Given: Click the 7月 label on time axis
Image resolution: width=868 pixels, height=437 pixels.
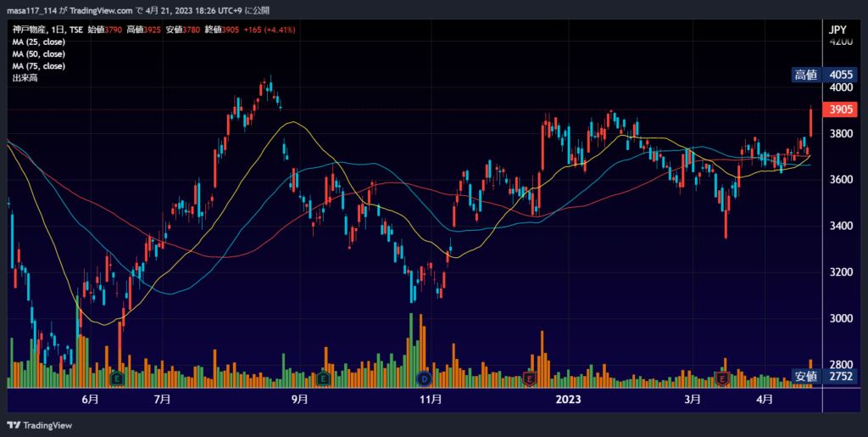Looking at the screenshot, I should 162,400.
